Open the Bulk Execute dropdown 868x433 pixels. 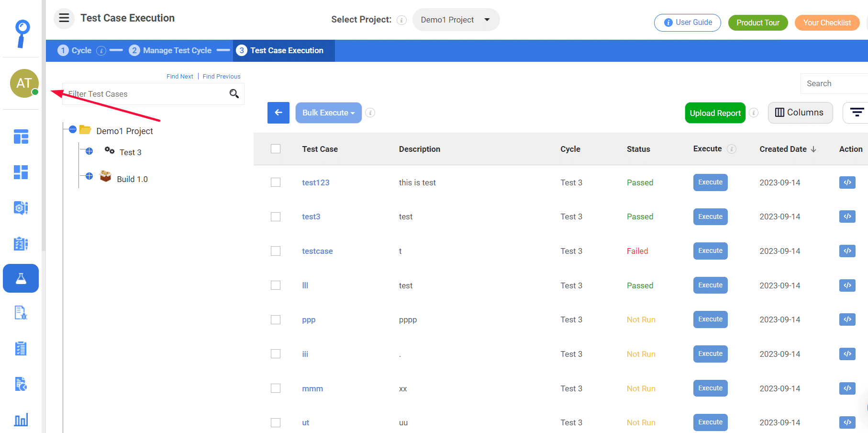(x=328, y=113)
